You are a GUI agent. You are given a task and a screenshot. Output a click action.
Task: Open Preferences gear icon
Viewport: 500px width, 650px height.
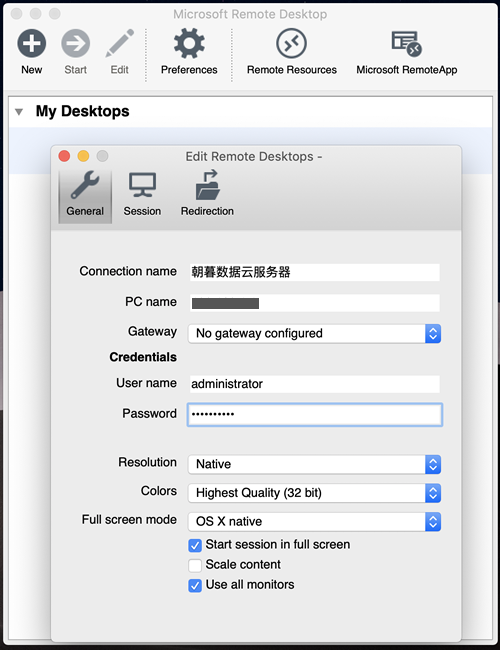click(189, 43)
